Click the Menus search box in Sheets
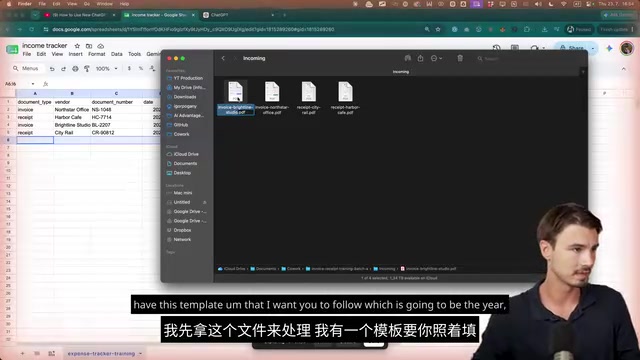Screen dimensions: 640x360 point(27,69)
